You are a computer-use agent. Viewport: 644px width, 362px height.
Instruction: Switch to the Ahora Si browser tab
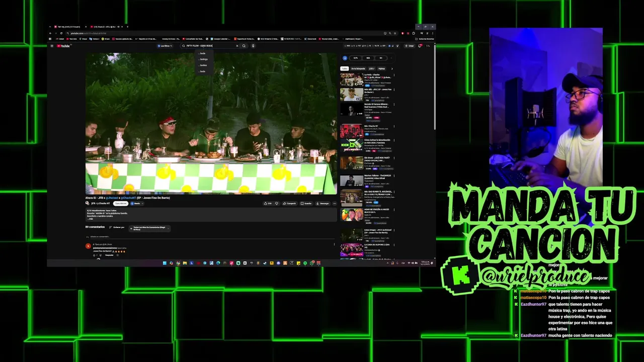pos(106,27)
